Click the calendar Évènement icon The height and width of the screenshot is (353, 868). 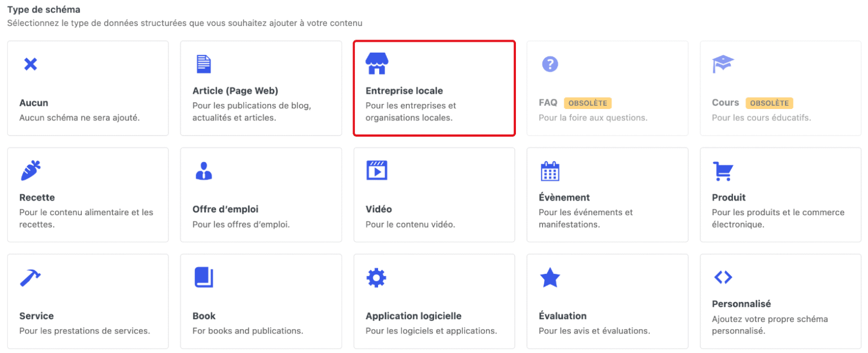click(550, 171)
